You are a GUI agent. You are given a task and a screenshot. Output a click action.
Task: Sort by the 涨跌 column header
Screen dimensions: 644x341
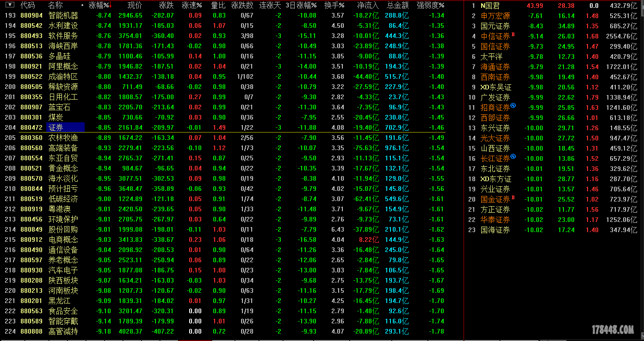point(167,5)
